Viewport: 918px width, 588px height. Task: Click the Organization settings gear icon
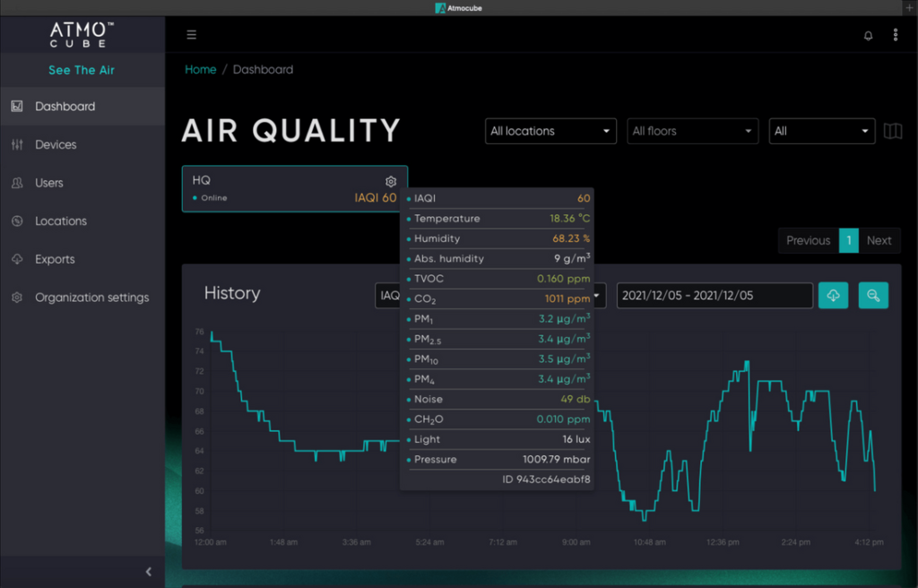click(17, 298)
